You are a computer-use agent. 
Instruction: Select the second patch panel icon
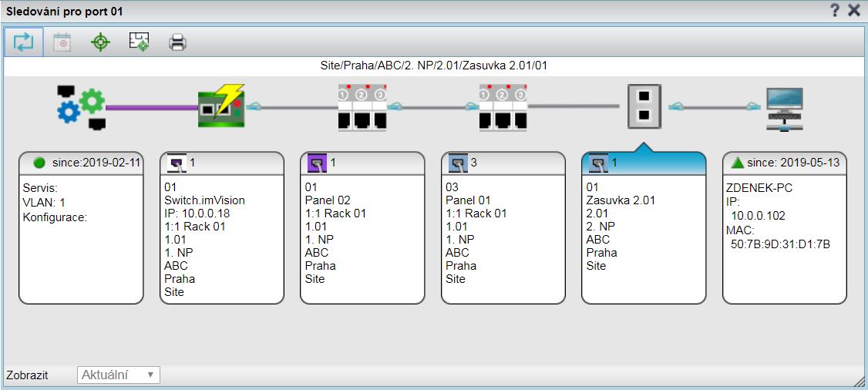[x=503, y=107]
